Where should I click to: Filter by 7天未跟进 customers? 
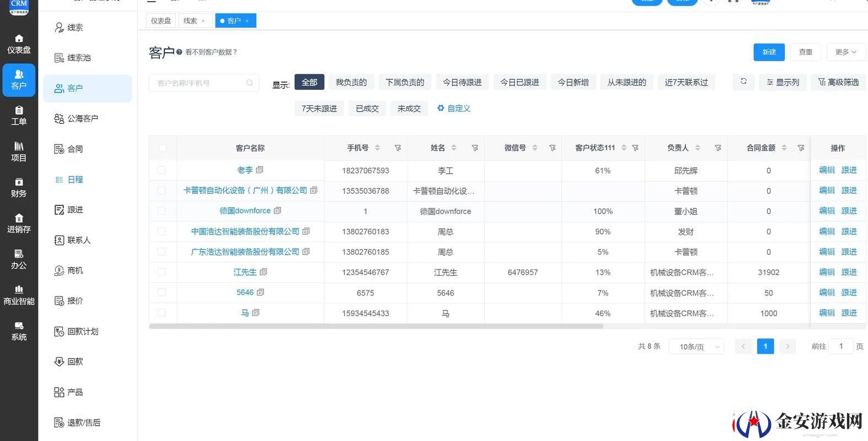click(319, 109)
